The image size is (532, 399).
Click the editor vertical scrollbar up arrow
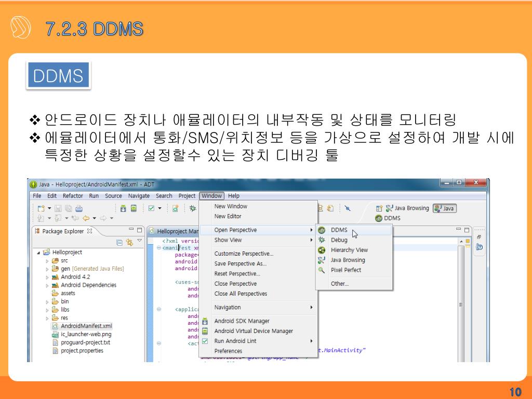(x=461, y=241)
